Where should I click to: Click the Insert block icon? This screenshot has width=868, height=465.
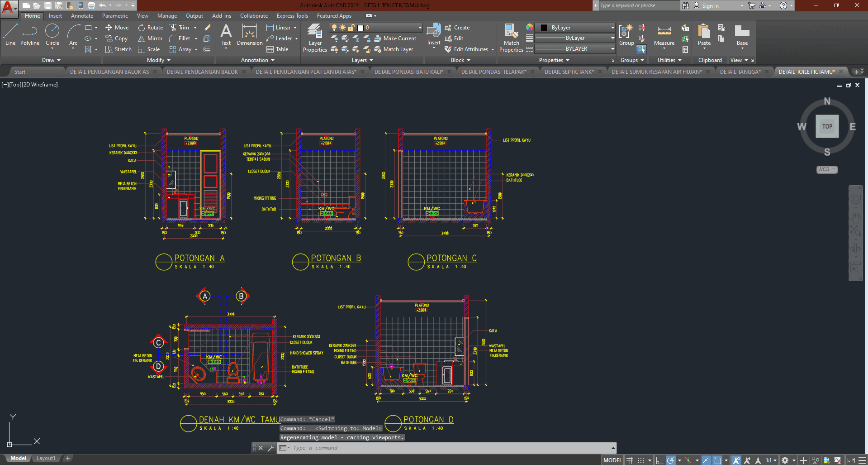coord(434,34)
